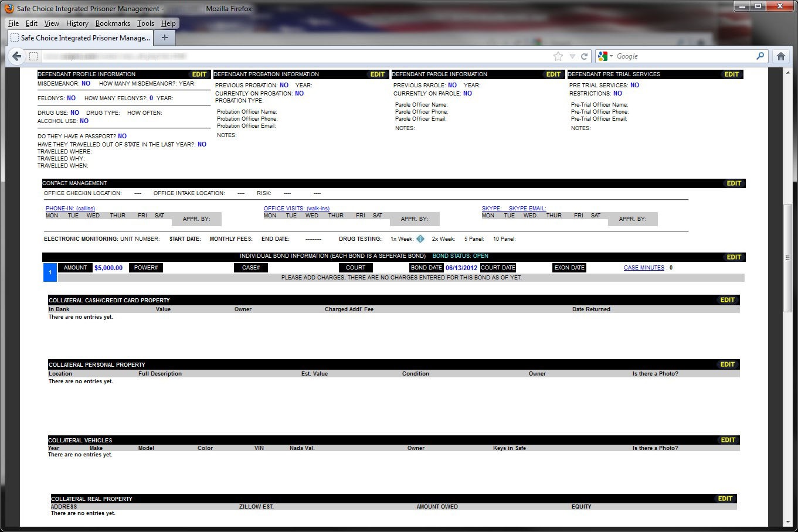Click the Google search input field

(x=684, y=56)
